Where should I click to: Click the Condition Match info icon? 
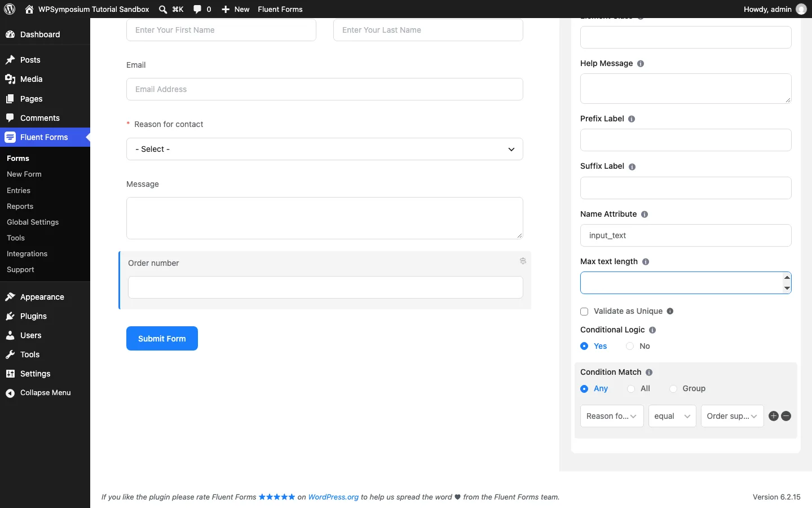click(649, 373)
